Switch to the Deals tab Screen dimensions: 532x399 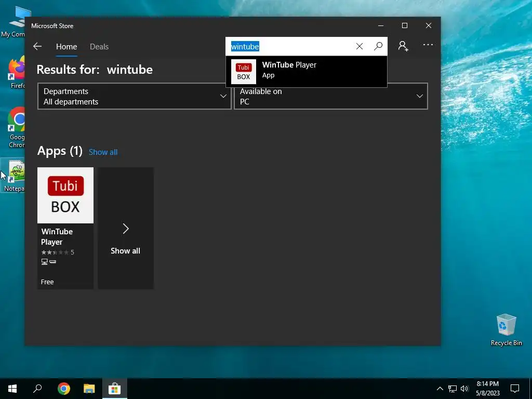point(99,46)
